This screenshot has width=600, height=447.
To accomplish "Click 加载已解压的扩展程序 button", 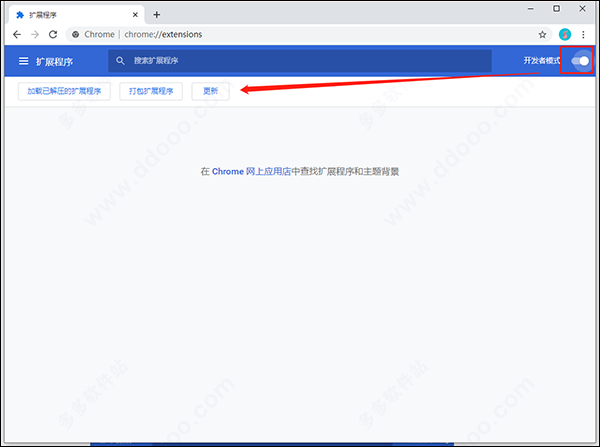I will tap(64, 91).
